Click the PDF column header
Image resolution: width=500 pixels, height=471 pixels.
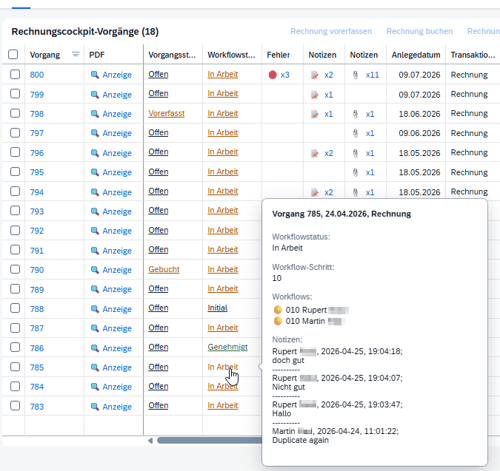[x=97, y=55]
